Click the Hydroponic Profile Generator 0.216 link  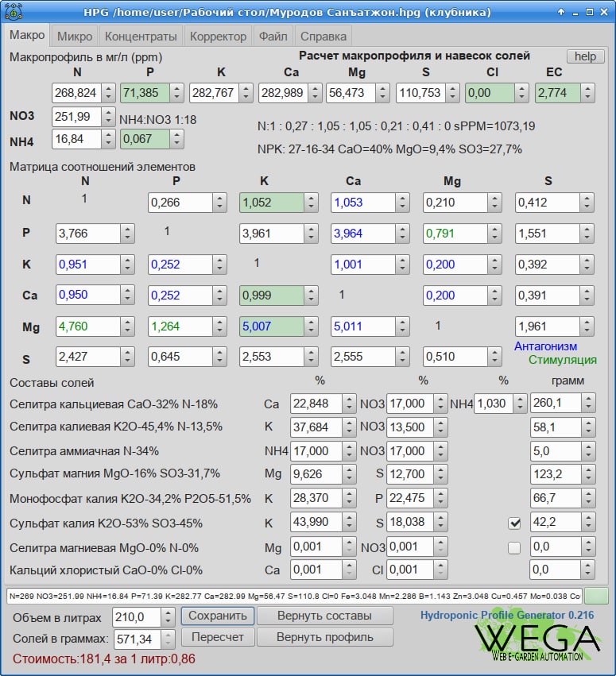[x=507, y=615]
